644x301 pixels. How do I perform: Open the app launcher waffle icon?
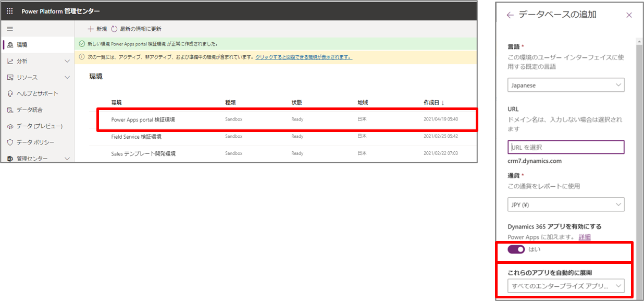10,11
